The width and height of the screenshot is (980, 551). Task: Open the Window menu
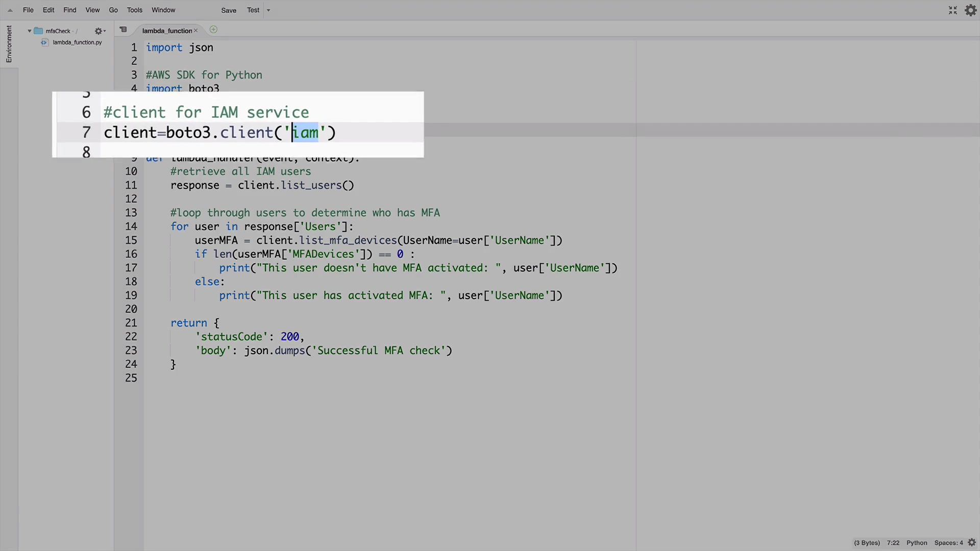(163, 10)
